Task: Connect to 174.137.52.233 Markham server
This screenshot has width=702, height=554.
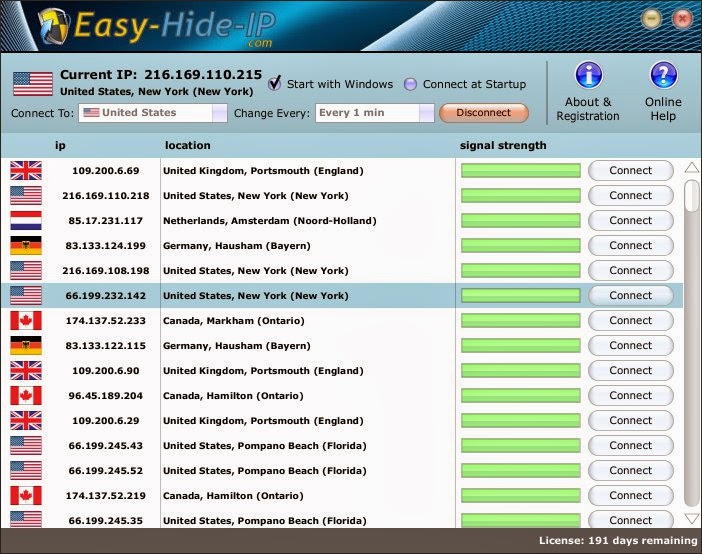Action: [x=630, y=321]
